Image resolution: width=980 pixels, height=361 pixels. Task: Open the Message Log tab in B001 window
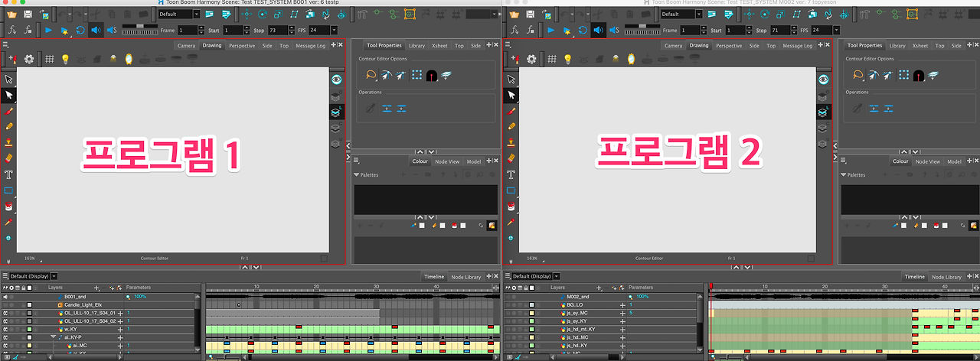pyautogui.click(x=310, y=46)
